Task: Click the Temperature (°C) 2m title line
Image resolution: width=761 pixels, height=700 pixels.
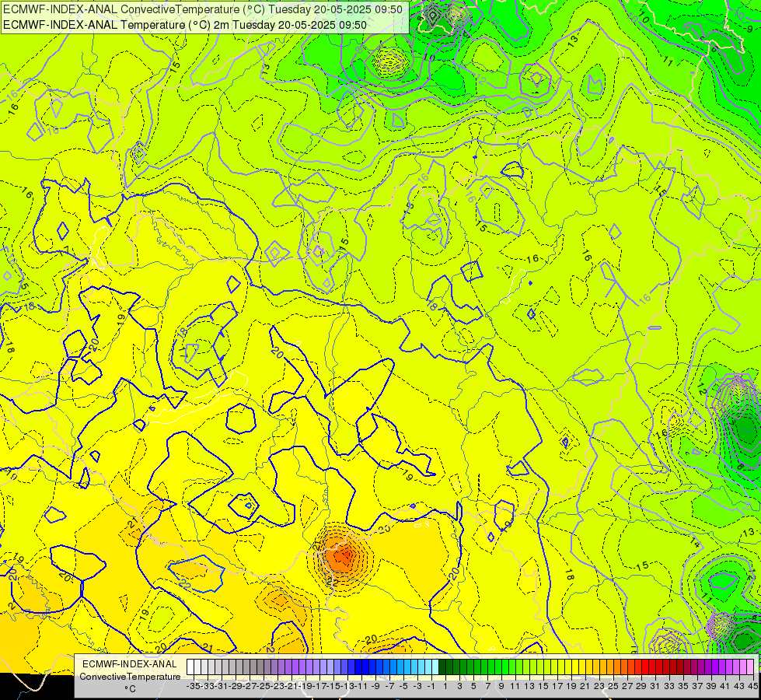Action: 185,25
